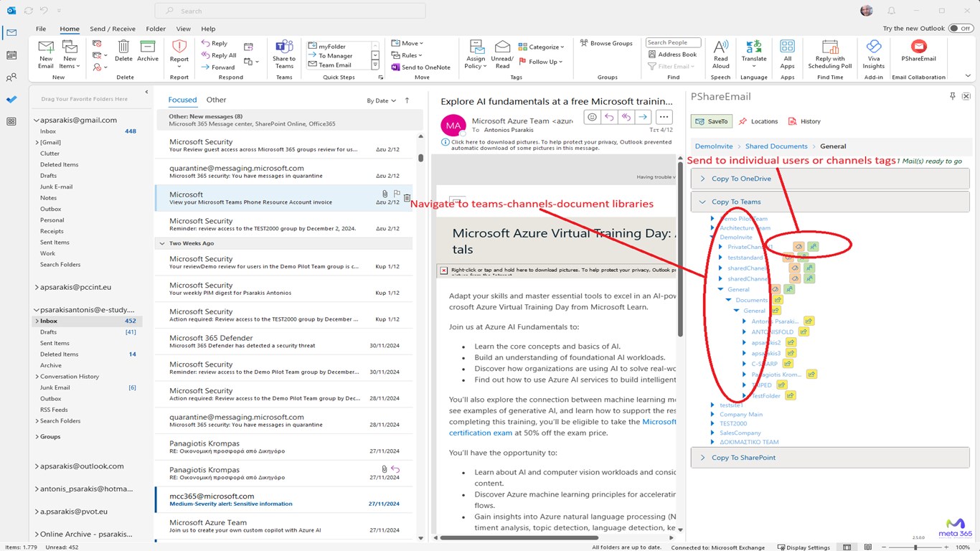Open Follow Up dropdown
Screen dimensions: 980x551
point(541,62)
